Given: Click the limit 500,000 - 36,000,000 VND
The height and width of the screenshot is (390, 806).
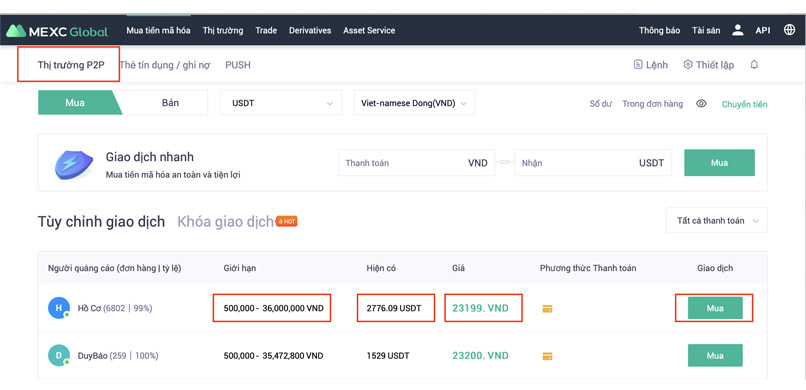Looking at the screenshot, I should pyautogui.click(x=273, y=308).
